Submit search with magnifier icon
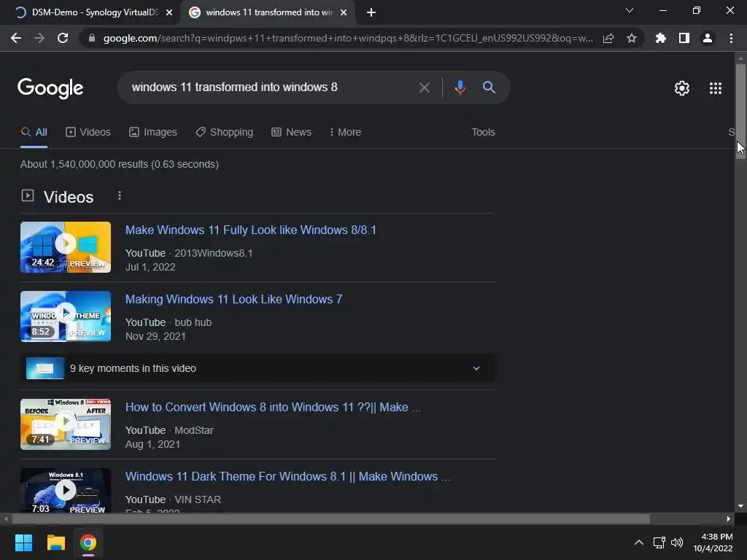The image size is (747, 560). [x=489, y=87]
